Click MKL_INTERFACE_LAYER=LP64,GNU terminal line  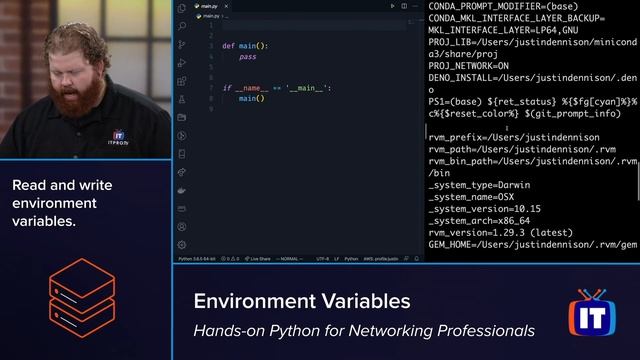tap(503, 30)
